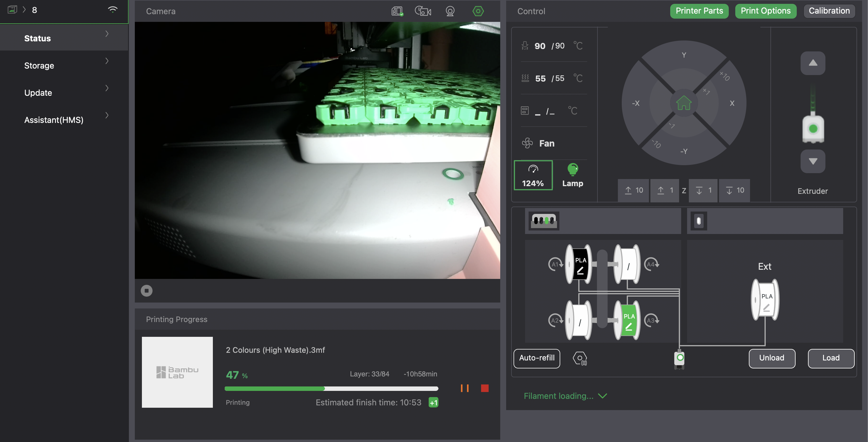The height and width of the screenshot is (442, 868).
Task: Select the Status menu item
Action: [64, 38]
